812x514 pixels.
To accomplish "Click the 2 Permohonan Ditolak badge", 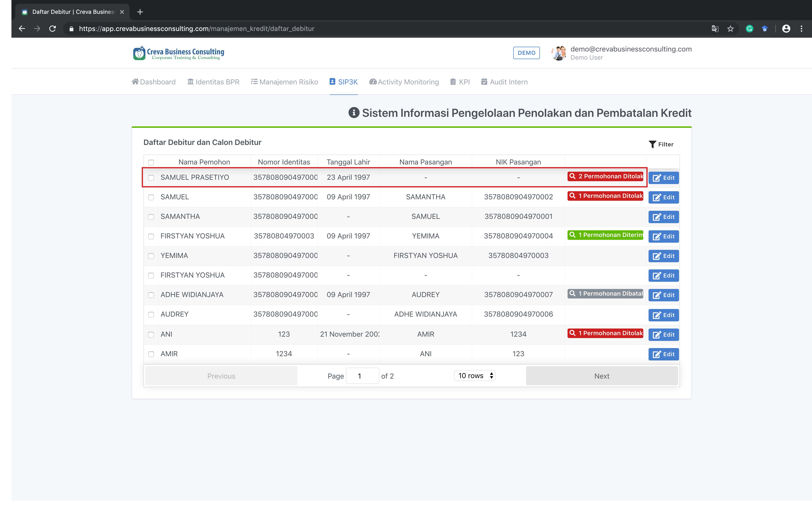I will coord(605,176).
